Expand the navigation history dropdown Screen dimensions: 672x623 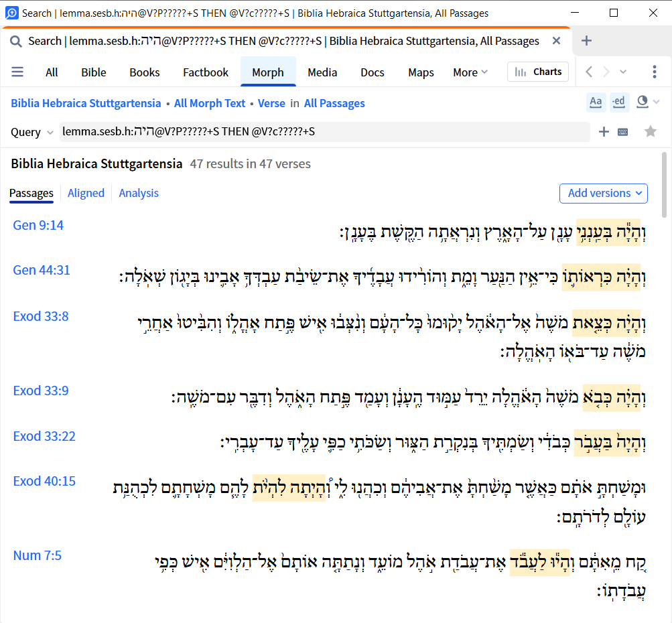623,72
